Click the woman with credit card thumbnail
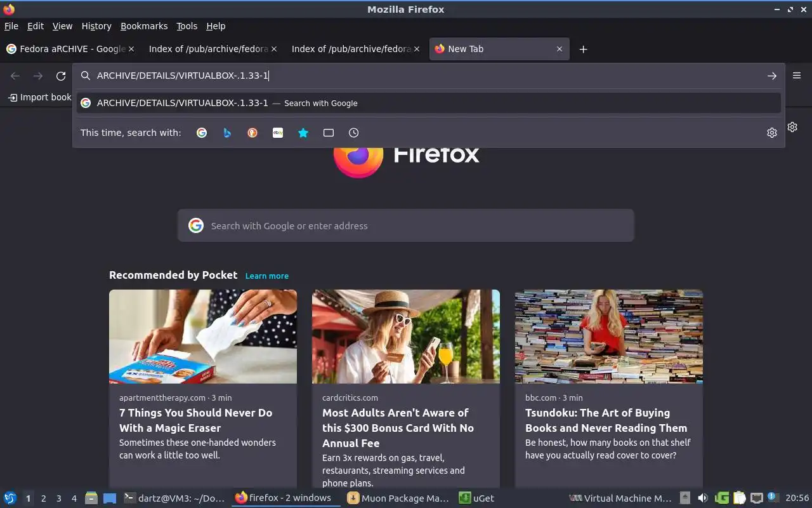Screen dimensions: 812x508 [406, 337]
